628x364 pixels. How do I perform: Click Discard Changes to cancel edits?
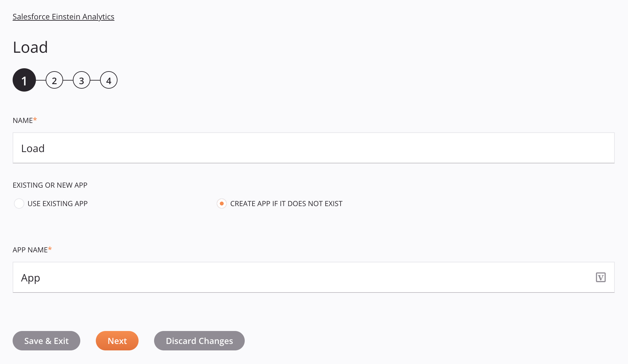point(199,341)
